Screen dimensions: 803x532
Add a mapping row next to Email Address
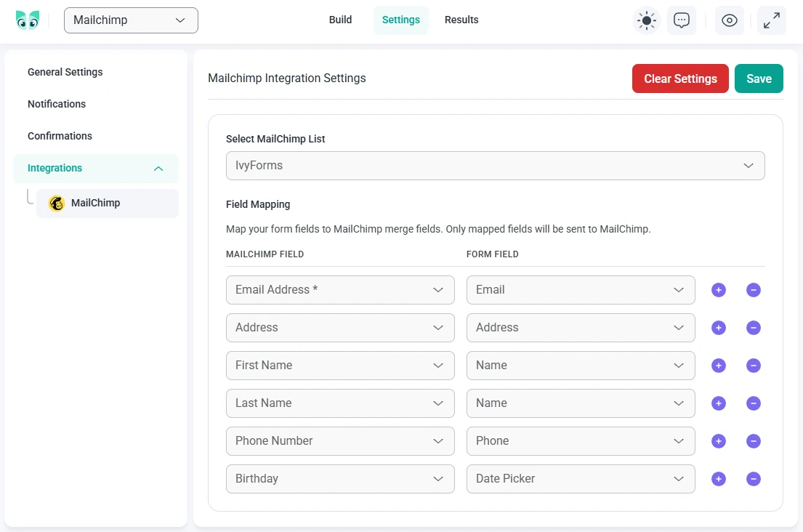718,290
